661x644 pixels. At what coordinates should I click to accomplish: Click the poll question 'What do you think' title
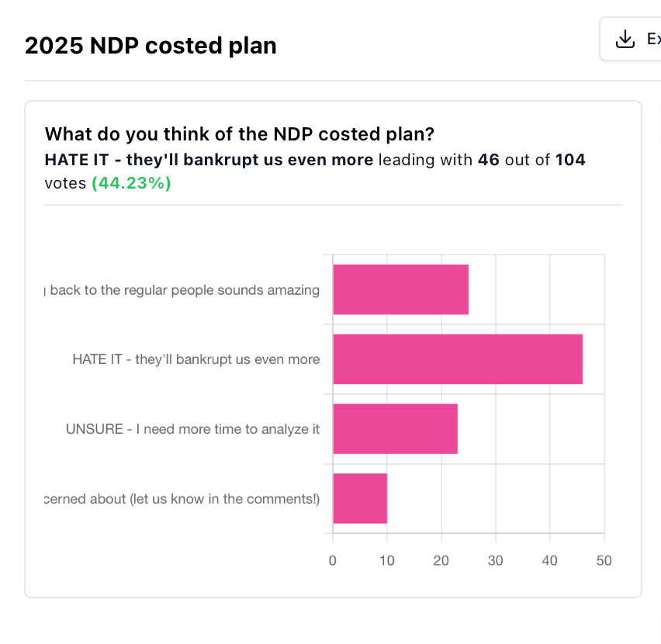pos(240,134)
